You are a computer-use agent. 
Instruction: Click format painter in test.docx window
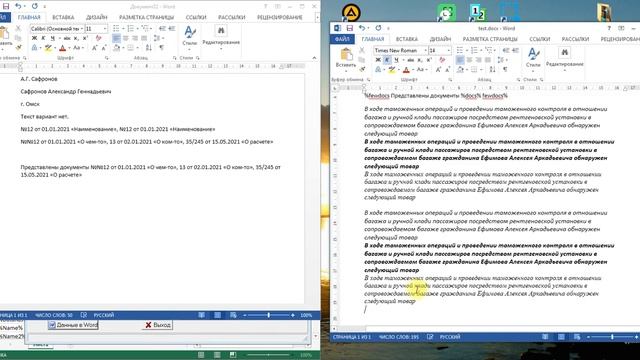click(x=362, y=69)
